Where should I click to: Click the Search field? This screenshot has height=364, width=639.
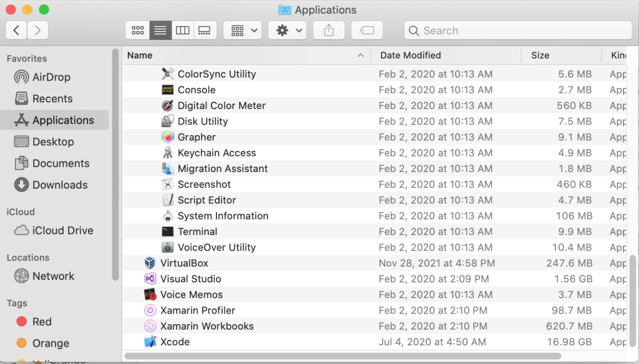coord(518,30)
